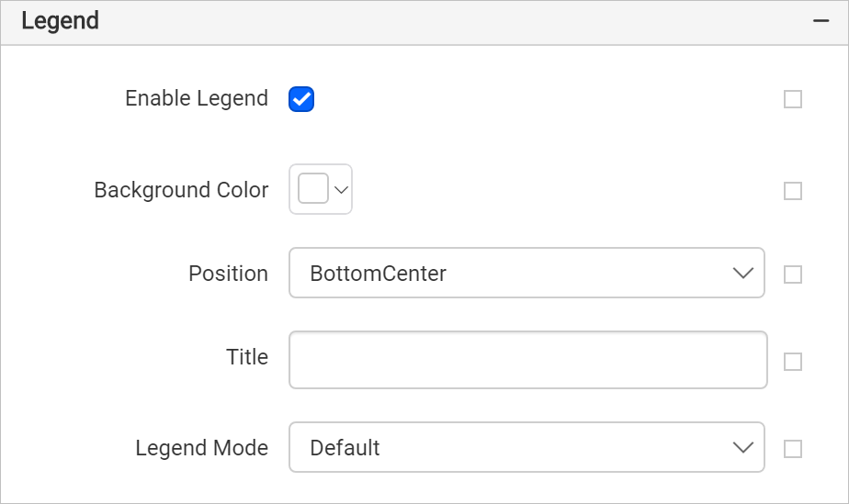Click the Title label text
The height and width of the screenshot is (504, 849).
tap(247, 357)
